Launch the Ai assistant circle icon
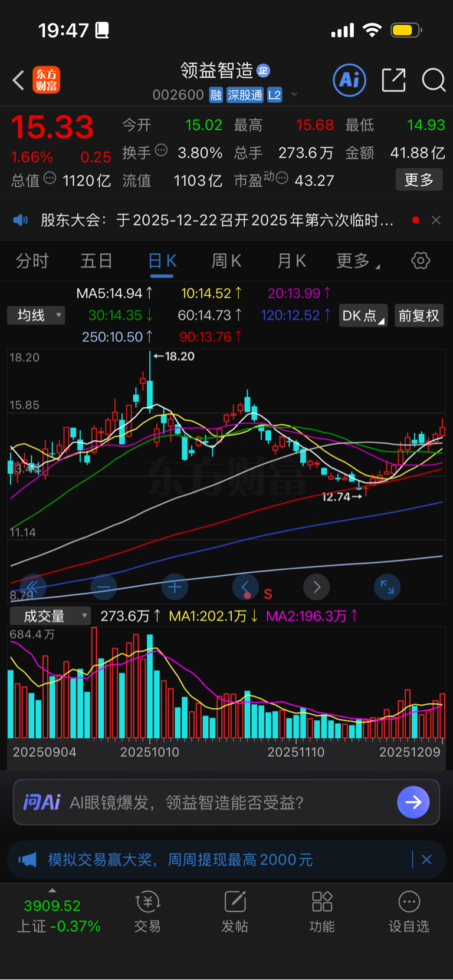This screenshot has height=980, width=453. tap(350, 80)
